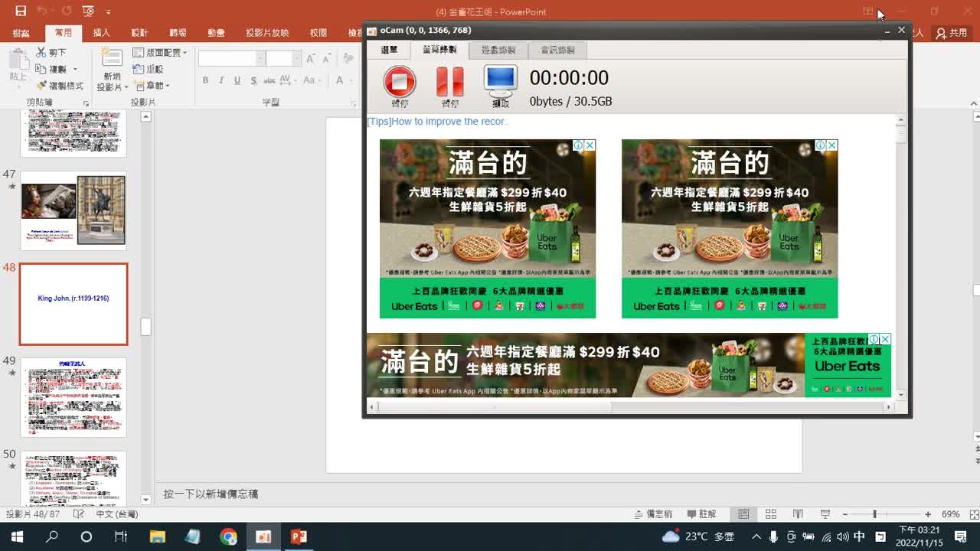
Task: Open the 檔案 (File) ribbon tab
Action: tap(21, 33)
